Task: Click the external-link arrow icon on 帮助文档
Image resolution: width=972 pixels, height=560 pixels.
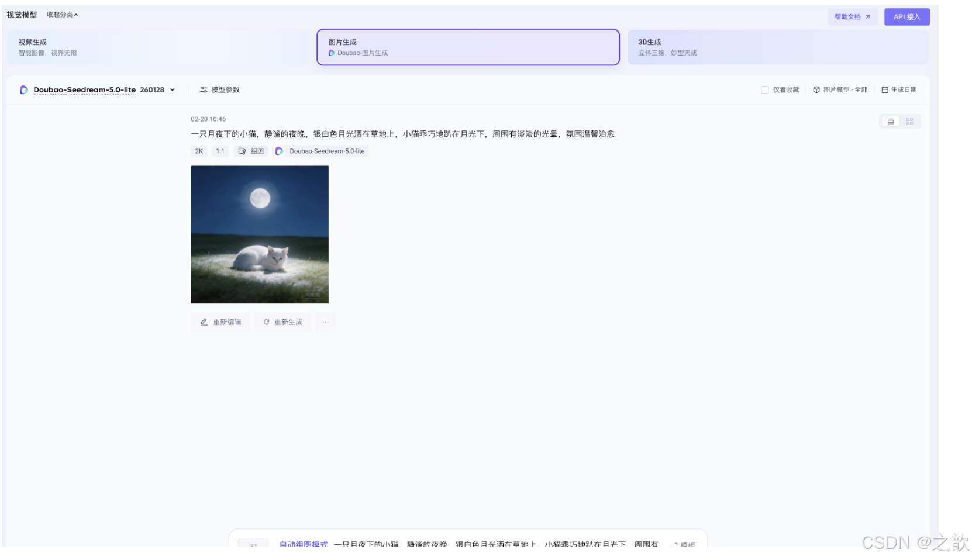Action: click(868, 17)
